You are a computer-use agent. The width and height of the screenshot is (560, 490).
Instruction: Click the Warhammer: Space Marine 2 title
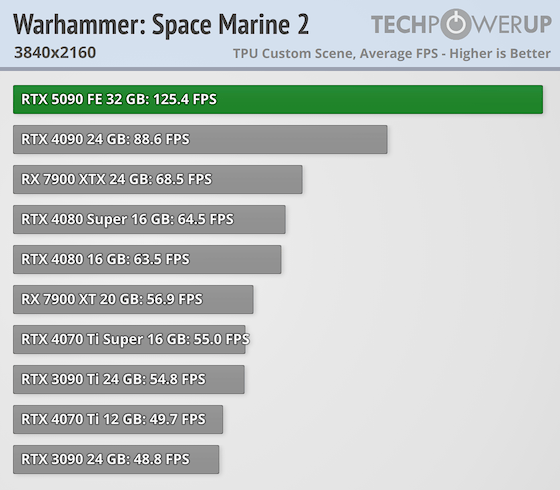tap(161, 25)
